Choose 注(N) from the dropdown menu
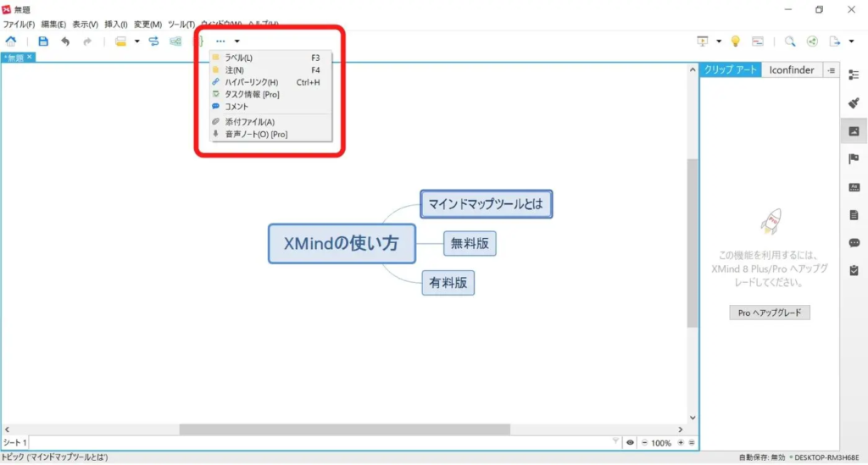Image resolution: width=868 pixels, height=465 pixels. point(270,70)
